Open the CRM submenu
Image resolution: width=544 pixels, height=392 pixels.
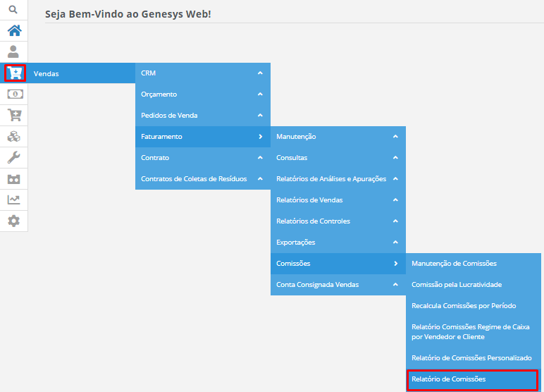pos(203,73)
